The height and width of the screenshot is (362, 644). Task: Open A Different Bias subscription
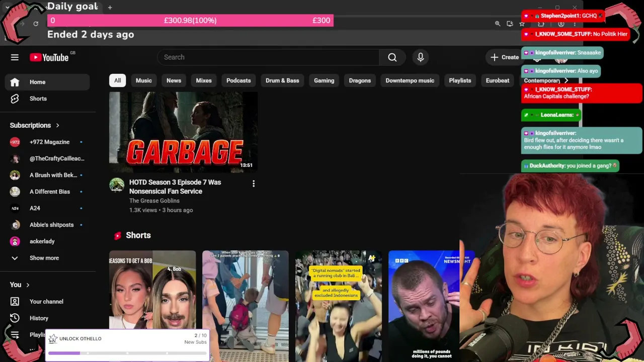[47, 192]
